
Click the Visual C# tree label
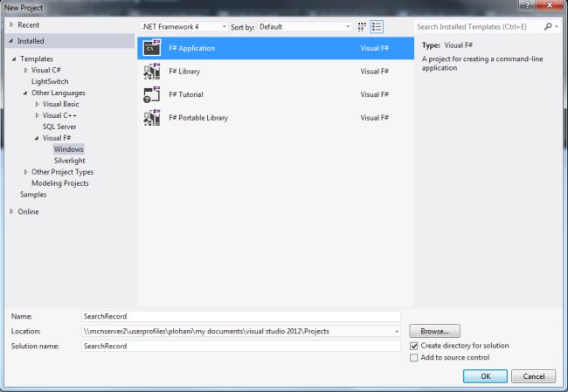click(x=45, y=70)
